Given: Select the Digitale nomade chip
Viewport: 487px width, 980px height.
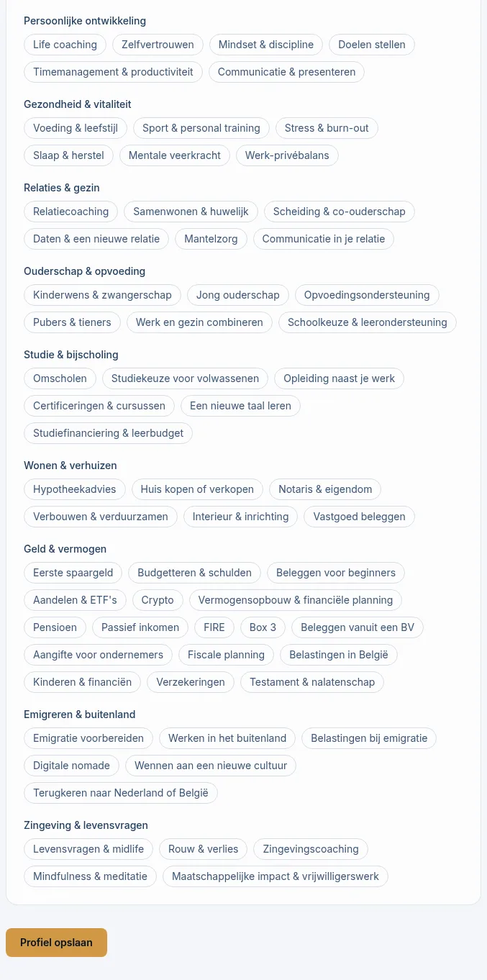Looking at the screenshot, I should point(71,766).
